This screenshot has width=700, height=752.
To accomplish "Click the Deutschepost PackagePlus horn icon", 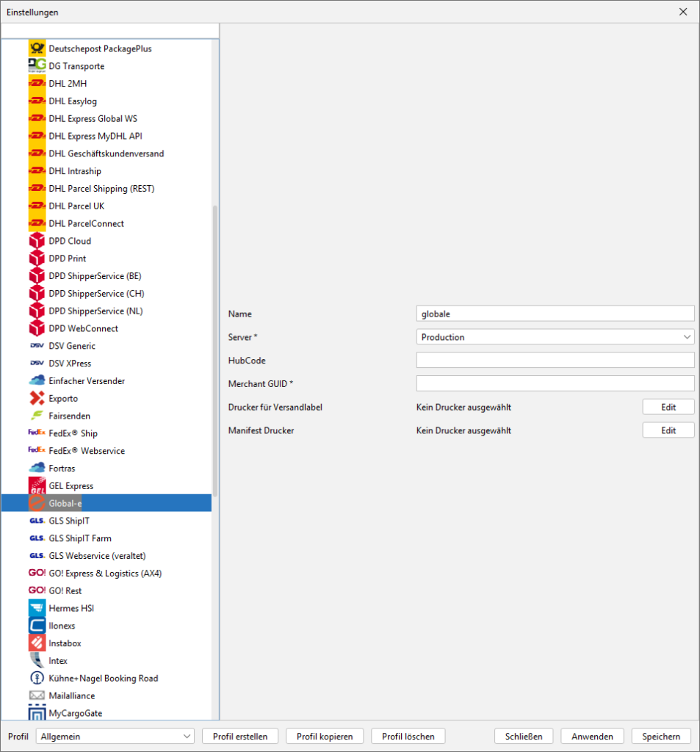I will pos(37,48).
